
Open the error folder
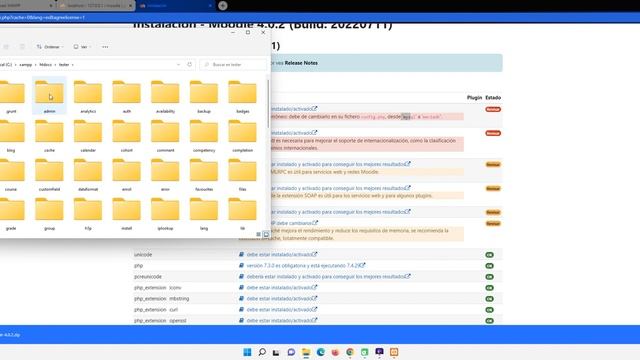[x=165, y=174]
